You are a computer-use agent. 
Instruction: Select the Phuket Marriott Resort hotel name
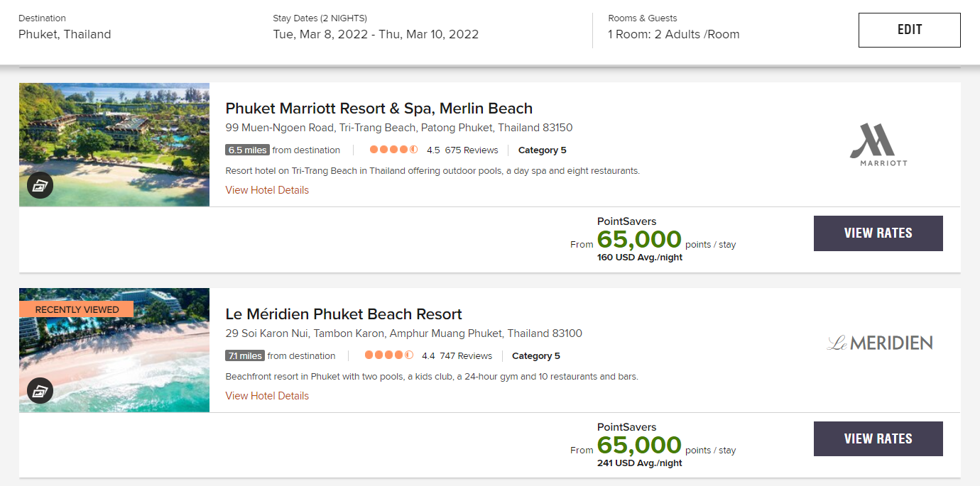(x=379, y=108)
